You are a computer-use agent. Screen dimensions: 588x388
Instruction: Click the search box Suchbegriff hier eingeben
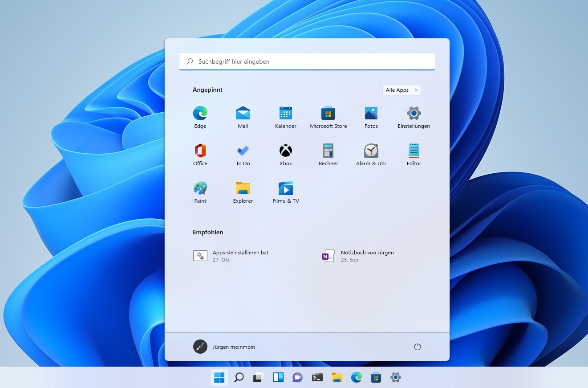(307, 61)
